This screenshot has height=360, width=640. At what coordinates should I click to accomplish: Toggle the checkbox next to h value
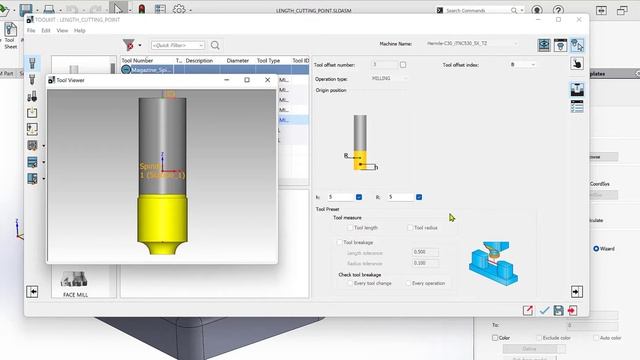pos(359,197)
